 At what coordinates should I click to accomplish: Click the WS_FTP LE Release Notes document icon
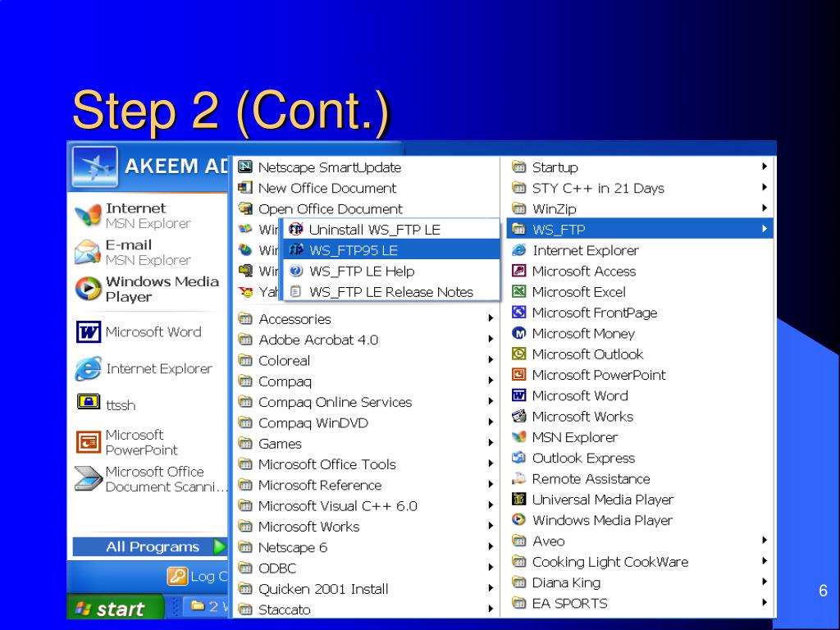[295, 292]
